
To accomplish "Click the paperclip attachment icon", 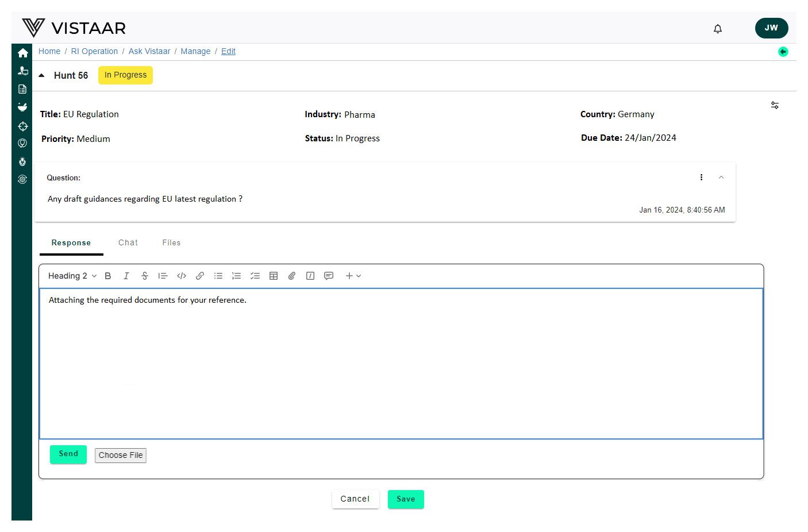I will coord(292,276).
